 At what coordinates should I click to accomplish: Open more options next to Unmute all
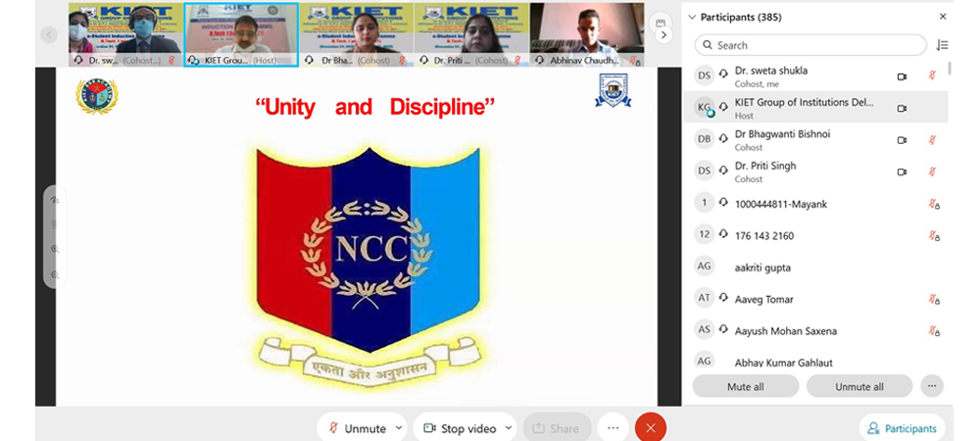tap(932, 386)
